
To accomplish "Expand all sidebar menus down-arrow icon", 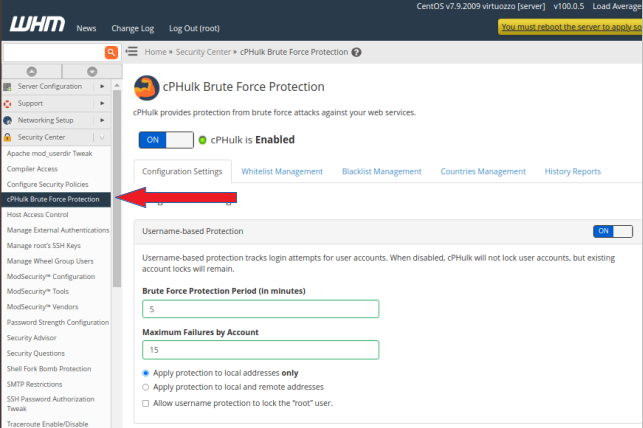I will point(92,71).
